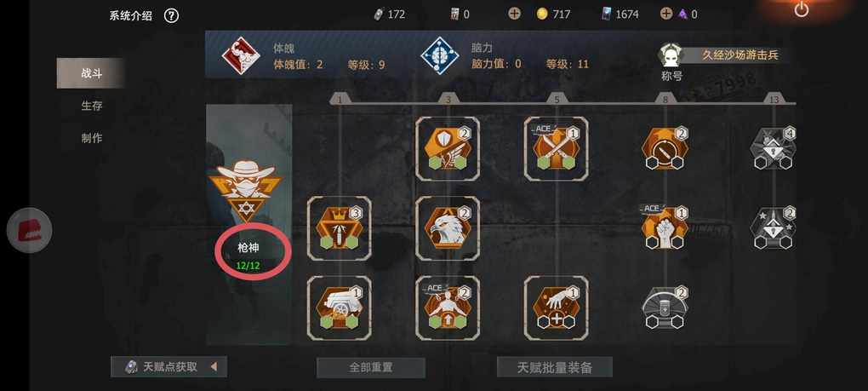Image resolution: width=868 pixels, height=391 pixels.
Task: Switch to the 战斗 tab
Action: [91, 73]
